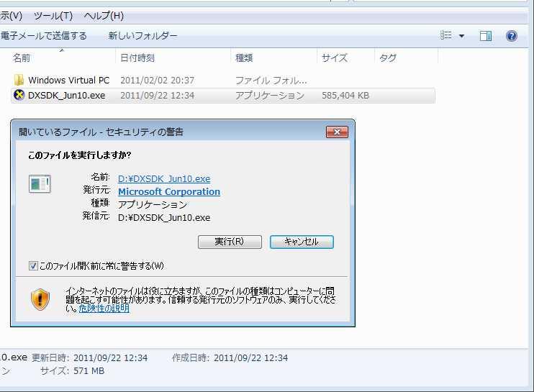Screen dimensions: 534x392
Task: Open the Microsoft Corporation publisher link
Action: click(x=169, y=191)
